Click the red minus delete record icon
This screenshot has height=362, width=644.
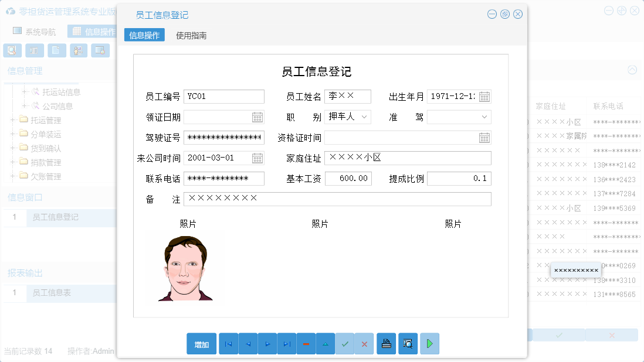pyautogui.click(x=306, y=344)
